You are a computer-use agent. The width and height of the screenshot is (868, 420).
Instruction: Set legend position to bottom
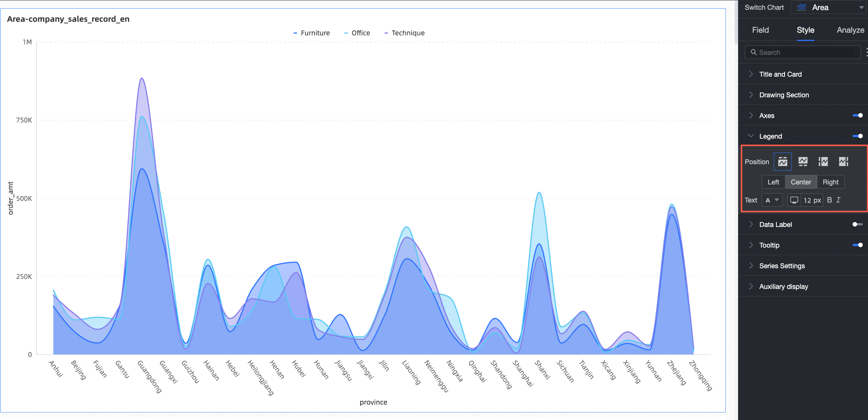point(803,162)
